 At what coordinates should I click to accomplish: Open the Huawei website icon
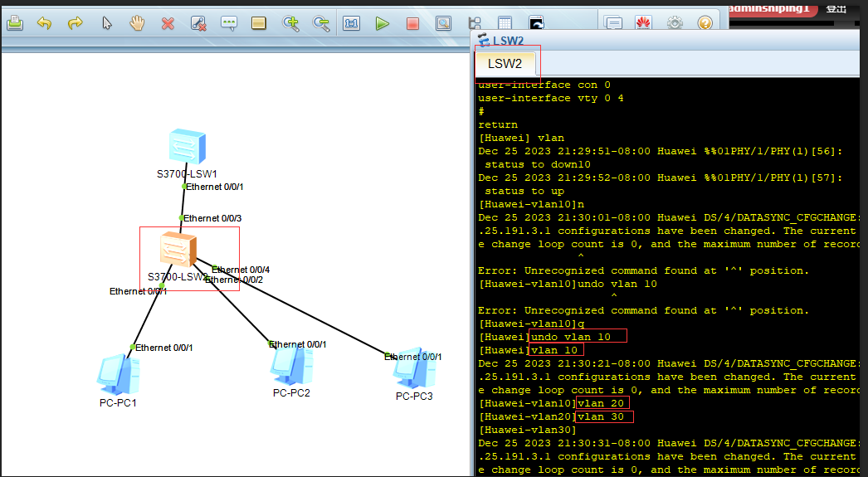coord(643,23)
